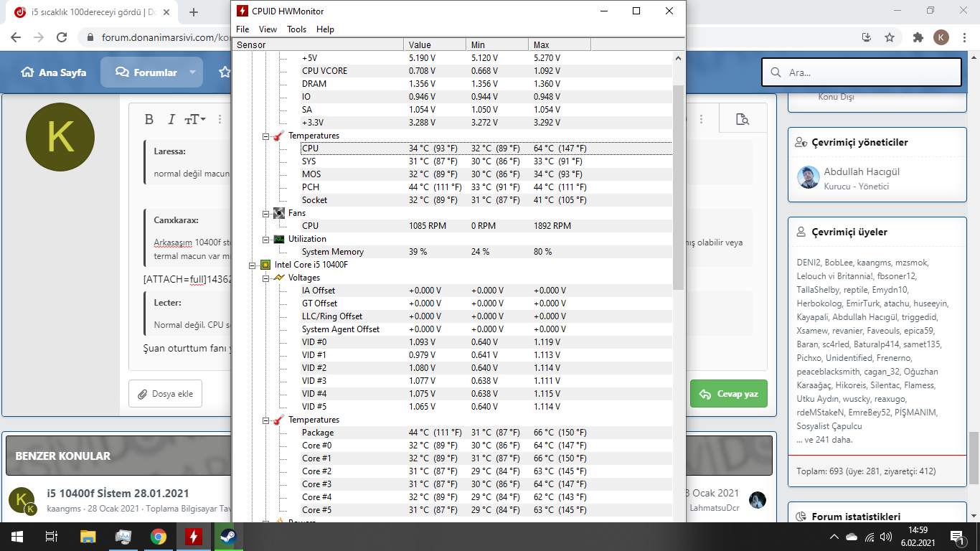Click the Min column header
Image resolution: width=980 pixels, height=551 pixels.
click(x=496, y=45)
